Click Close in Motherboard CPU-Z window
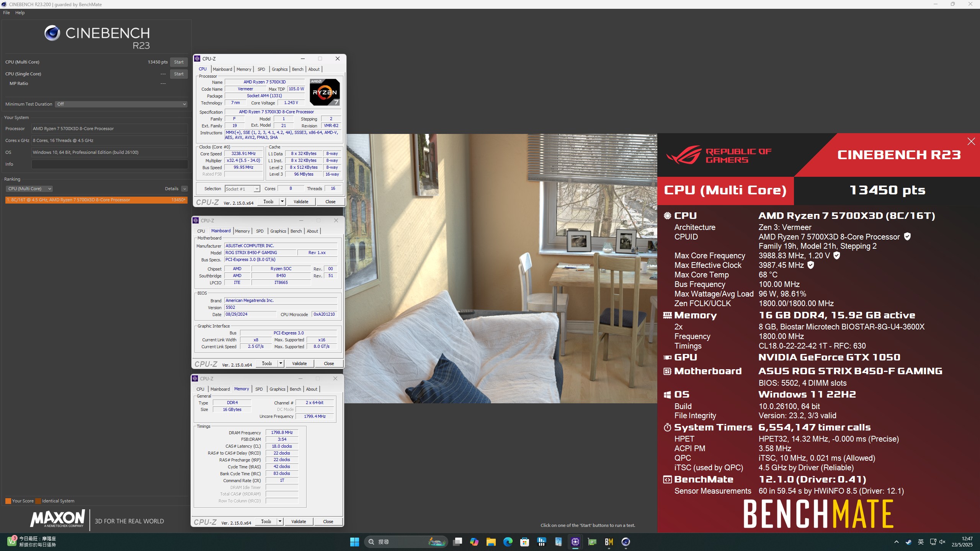980x551 pixels. click(329, 364)
